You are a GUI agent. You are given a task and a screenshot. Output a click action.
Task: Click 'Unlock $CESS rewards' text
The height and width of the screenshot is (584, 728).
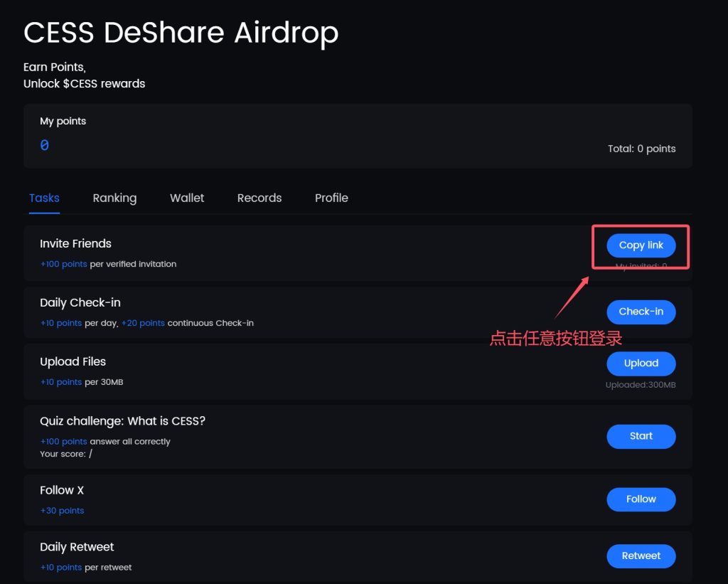[x=85, y=84]
